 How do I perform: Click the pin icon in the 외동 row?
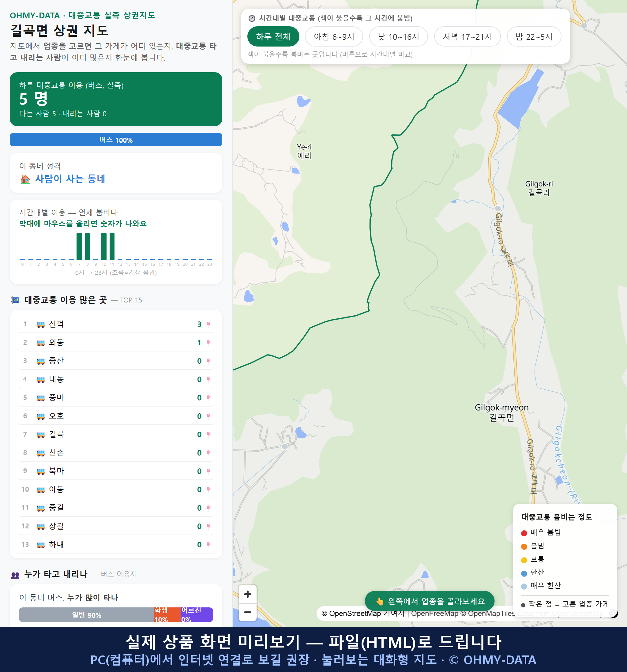click(208, 343)
